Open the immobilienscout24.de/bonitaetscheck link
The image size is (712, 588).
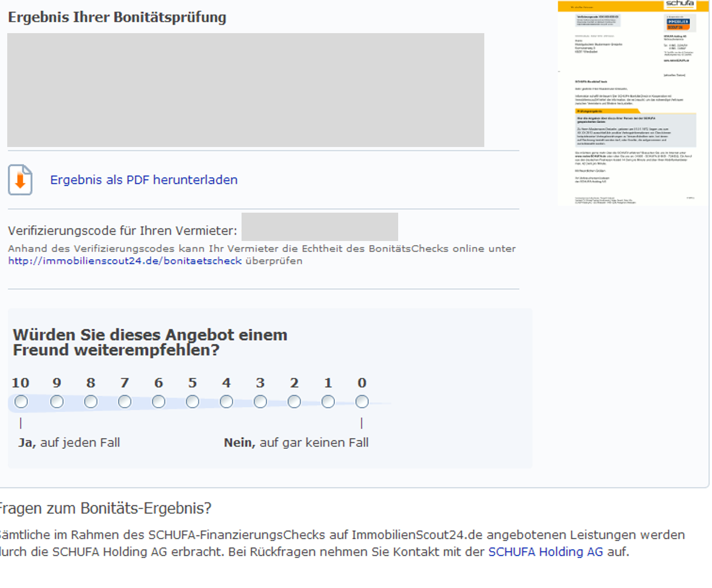(125, 261)
